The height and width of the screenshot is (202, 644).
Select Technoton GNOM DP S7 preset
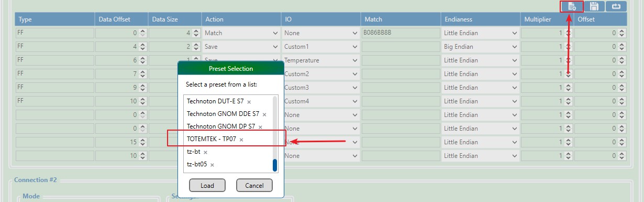coord(221,126)
